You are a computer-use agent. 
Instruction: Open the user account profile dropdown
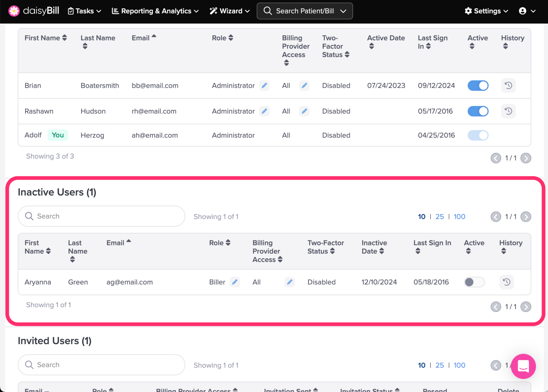point(527,11)
